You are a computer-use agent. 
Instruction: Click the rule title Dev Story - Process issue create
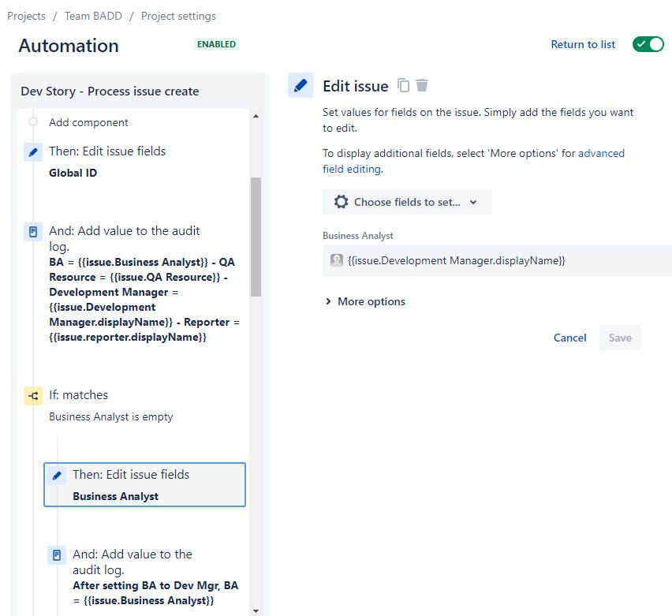pyautogui.click(x=110, y=91)
